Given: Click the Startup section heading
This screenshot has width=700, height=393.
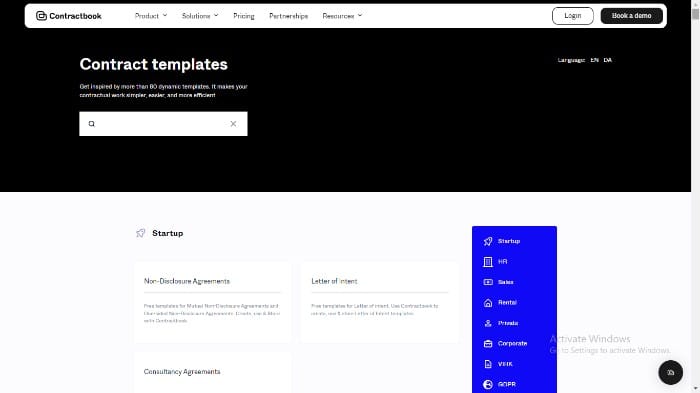Looking at the screenshot, I should 167,233.
